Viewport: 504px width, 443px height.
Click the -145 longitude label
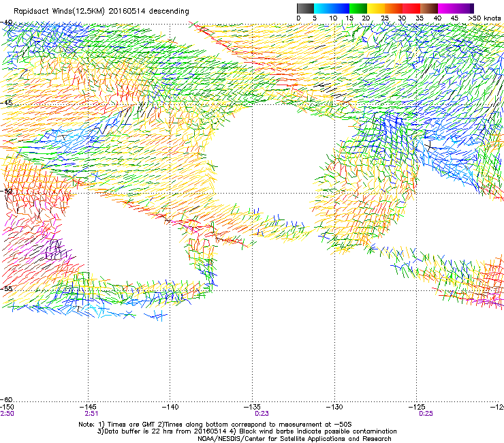(x=88, y=408)
